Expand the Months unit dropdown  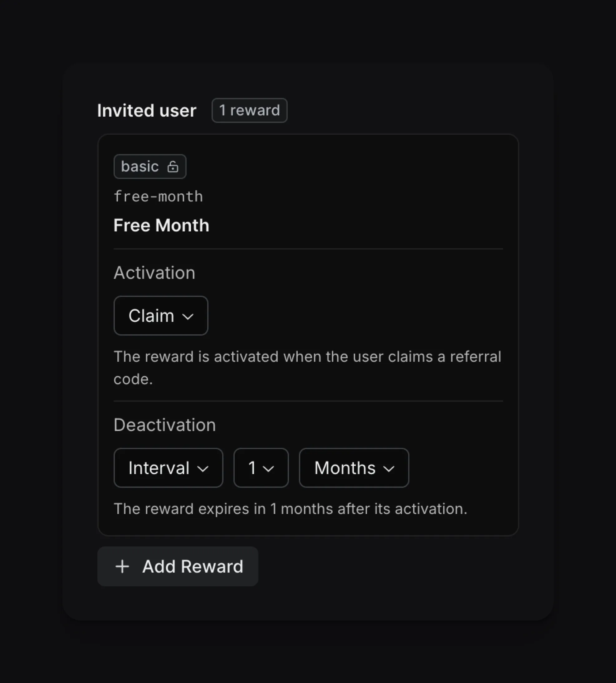coord(354,468)
